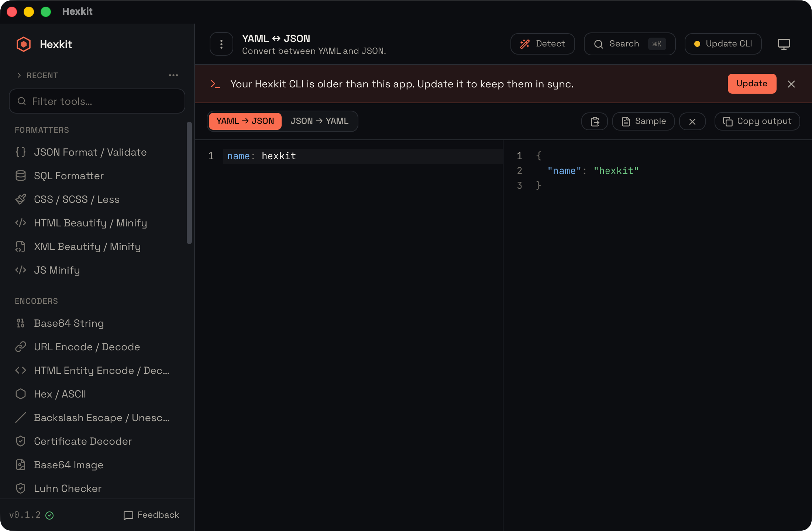Click the orange Update button in banner
This screenshot has width=812, height=531.
pyautogui.click(x=752, y=84)
